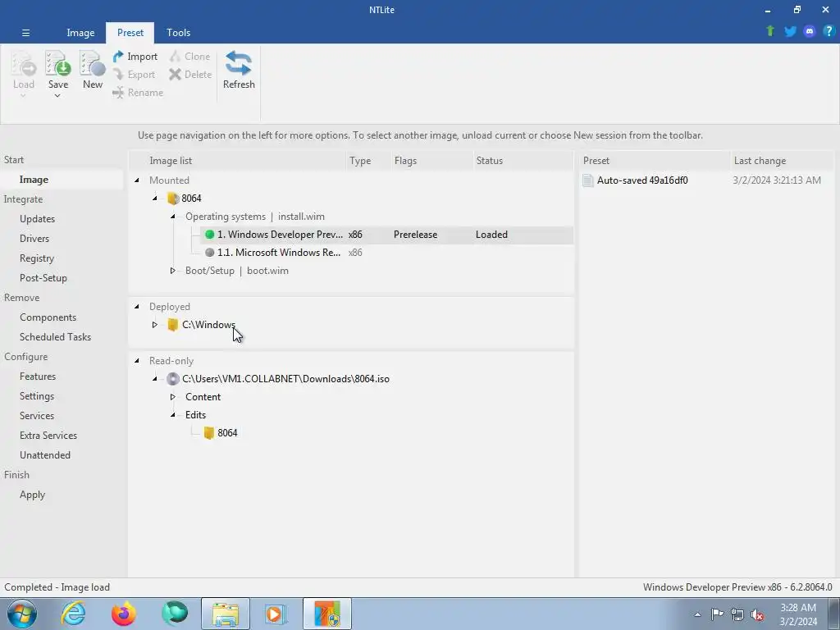Switch to the Image ribbon tab
The height and width of the screenshot is (630, 840).
(x=80, y=33)
